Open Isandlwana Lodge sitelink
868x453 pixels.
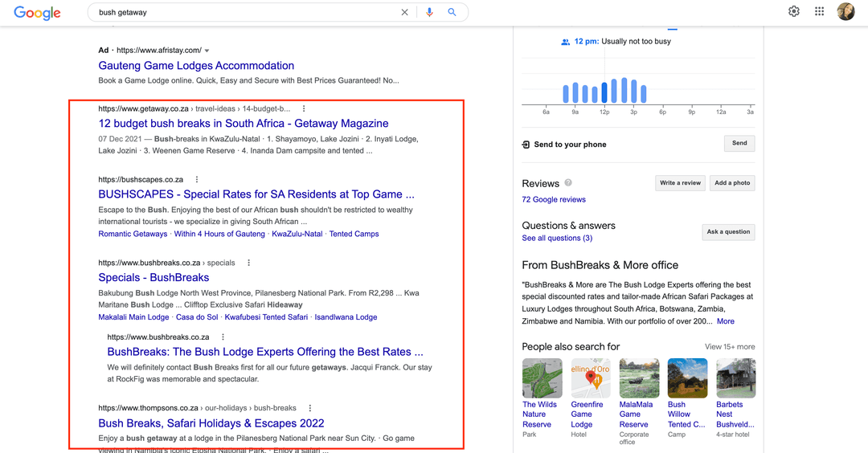[x=346, y=317]
